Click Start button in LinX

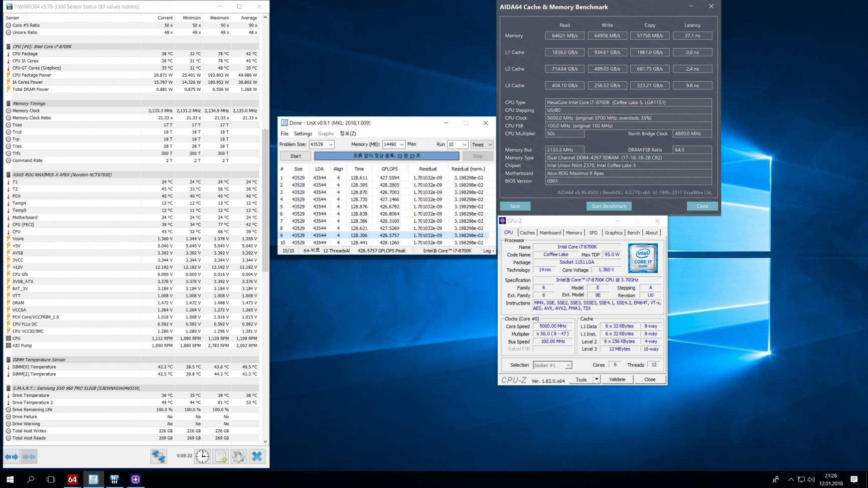tap(296, 156)
